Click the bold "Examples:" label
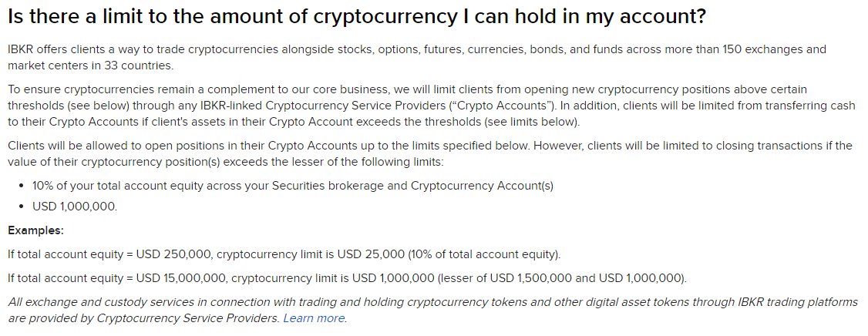Image resolution: width=868 pixels, height=336 pixels. pyautogui.click(x=35, y=230)
